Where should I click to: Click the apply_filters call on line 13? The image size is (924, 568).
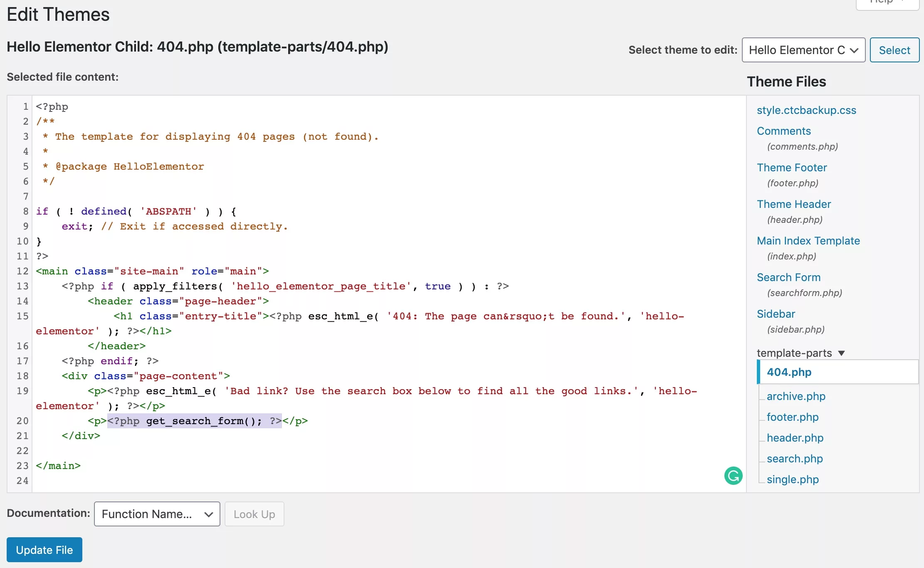(x=178, y=286)
